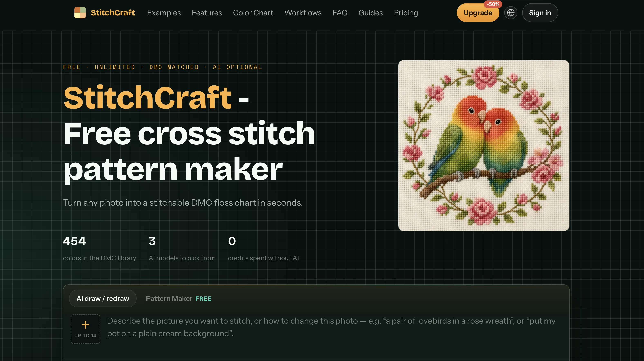The height and width of the screenshot is (361, 644).
Task: Click the StitchCraft logo icon
Action: [80, 12]
